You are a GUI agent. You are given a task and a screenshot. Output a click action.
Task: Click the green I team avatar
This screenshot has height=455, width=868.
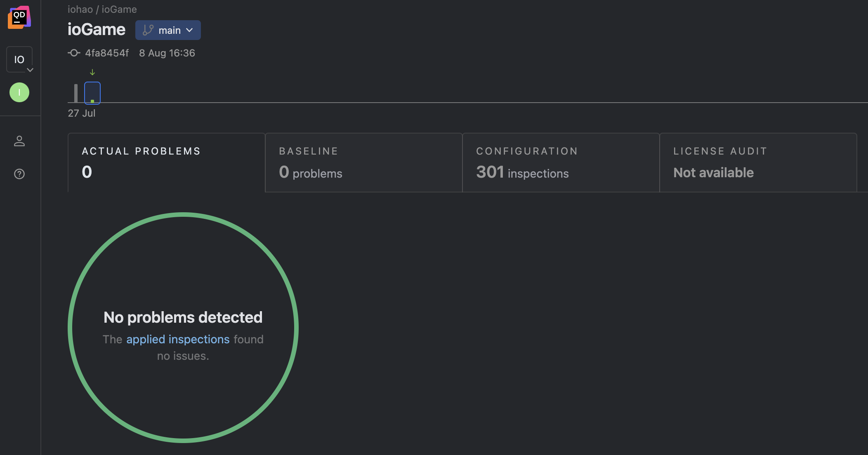(x=19, y=92)
